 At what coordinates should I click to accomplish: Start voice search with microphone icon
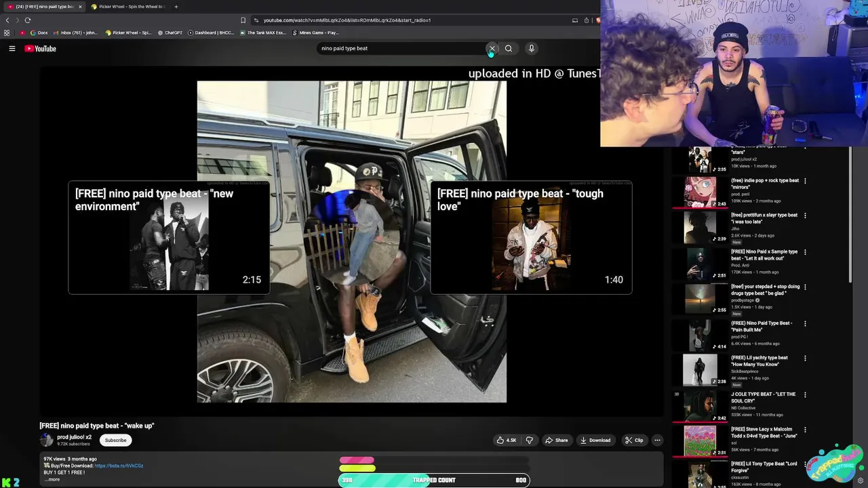532,49
